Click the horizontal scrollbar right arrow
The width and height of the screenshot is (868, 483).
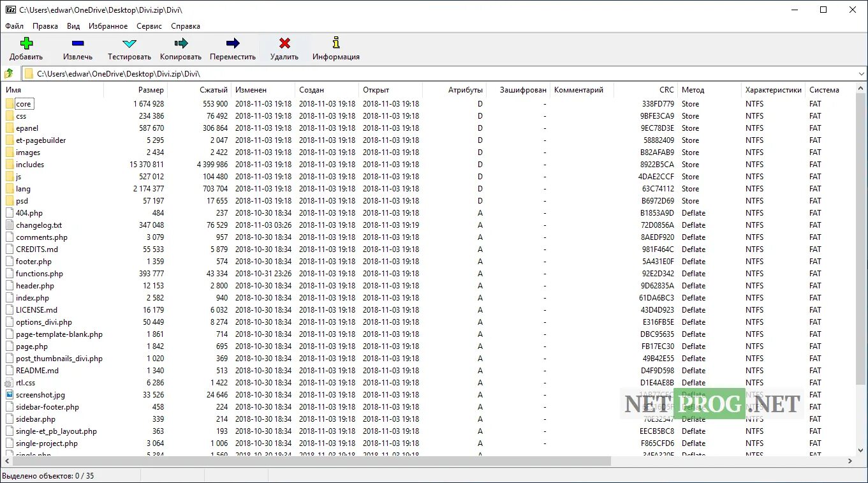coord(850,461)
